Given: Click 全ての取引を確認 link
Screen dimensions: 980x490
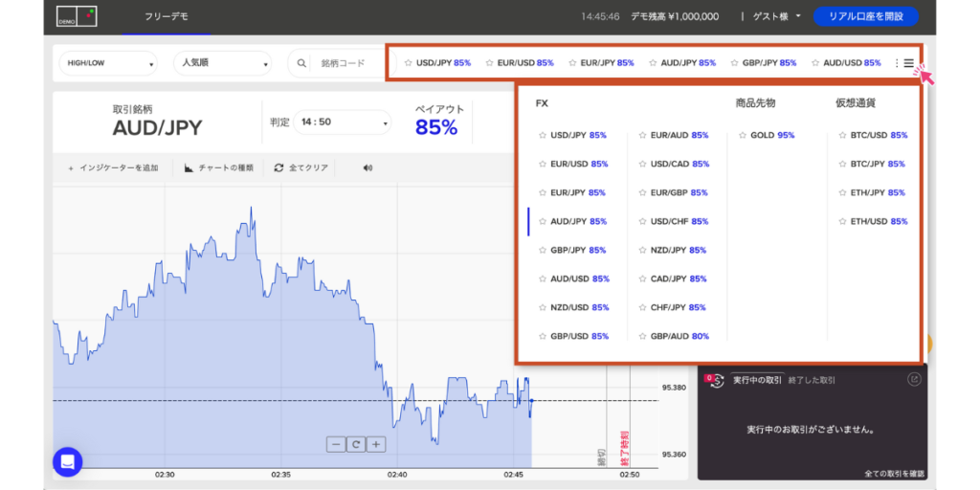Looking at the screenshot, I should [x=894, y=474].
